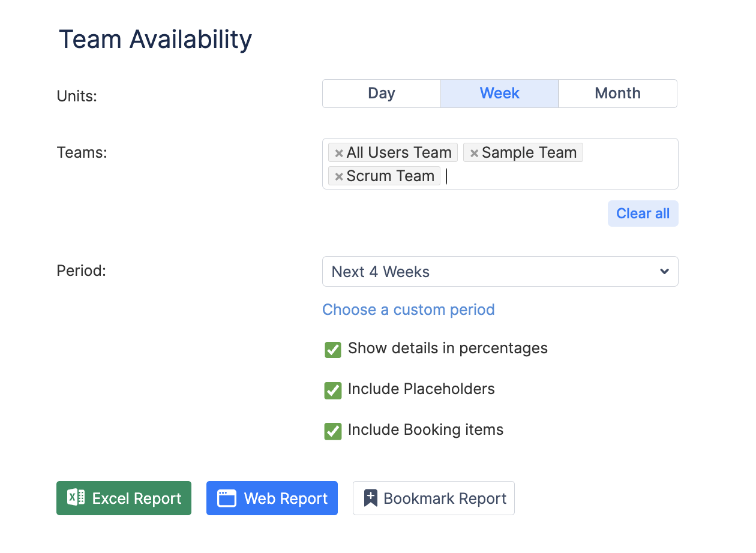Screen dimensions: 756x553
Task: Remove Sample Team using its x icon
Action: pos(474,154)
